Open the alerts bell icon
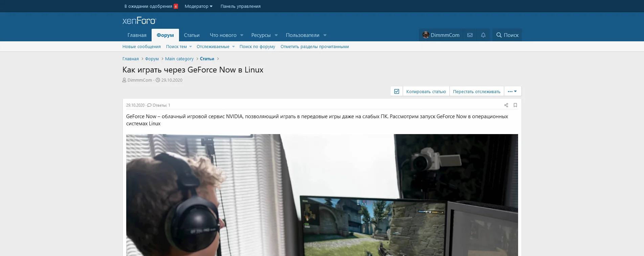 (483, 35)
